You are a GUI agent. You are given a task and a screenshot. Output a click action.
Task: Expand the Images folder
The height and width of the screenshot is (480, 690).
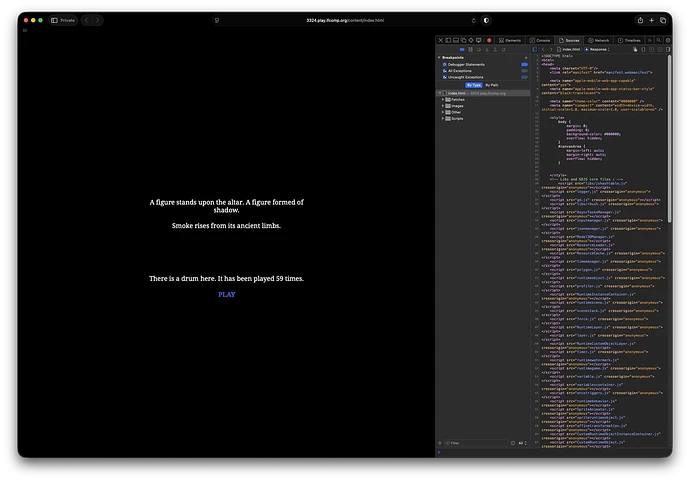[x=443, y=106]
